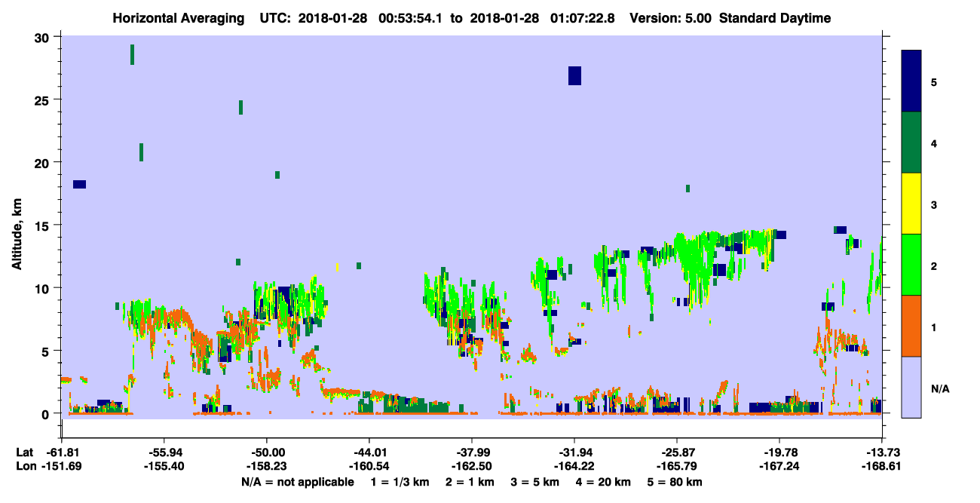Click the longitude value -155.40
The image size is (980, 503).
(x=164, y=467)
